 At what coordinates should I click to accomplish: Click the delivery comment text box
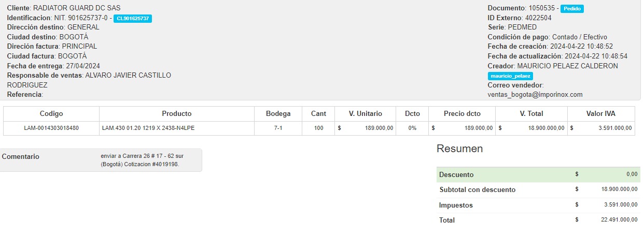pos(140,160)
